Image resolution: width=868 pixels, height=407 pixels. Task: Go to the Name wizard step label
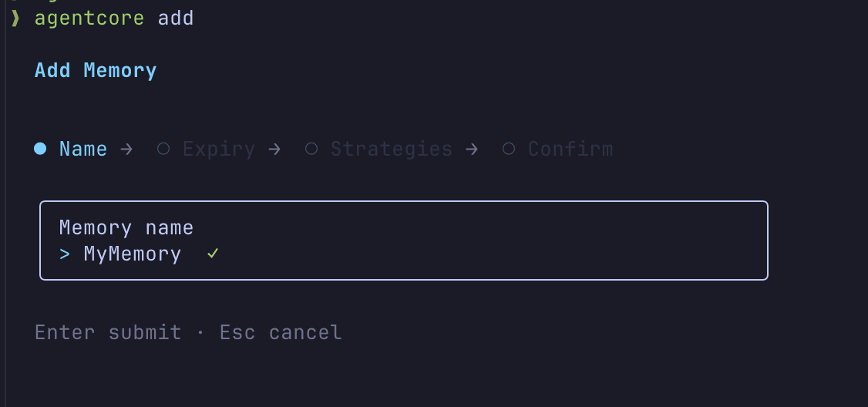click(x=83, y=149)
